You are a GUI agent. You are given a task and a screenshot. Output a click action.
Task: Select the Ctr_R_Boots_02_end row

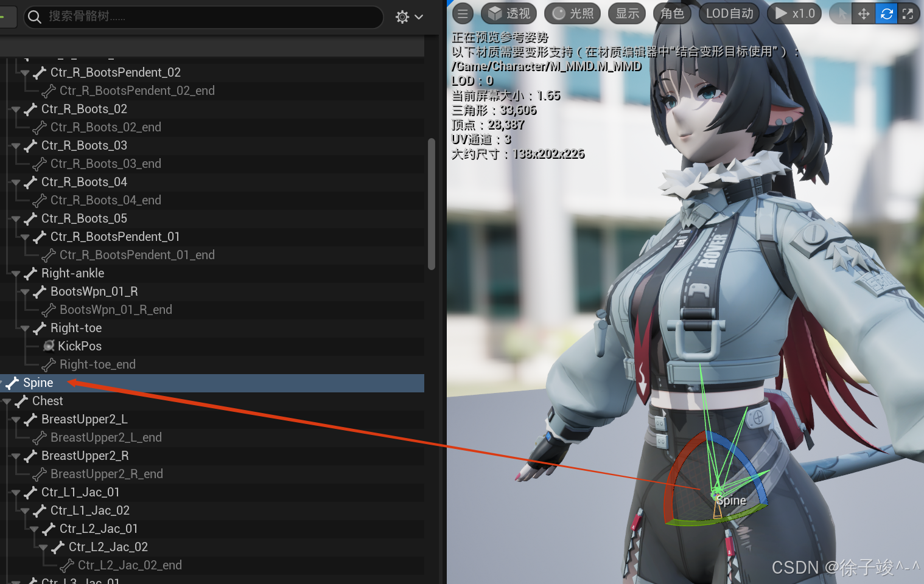[x=212, y=128]
